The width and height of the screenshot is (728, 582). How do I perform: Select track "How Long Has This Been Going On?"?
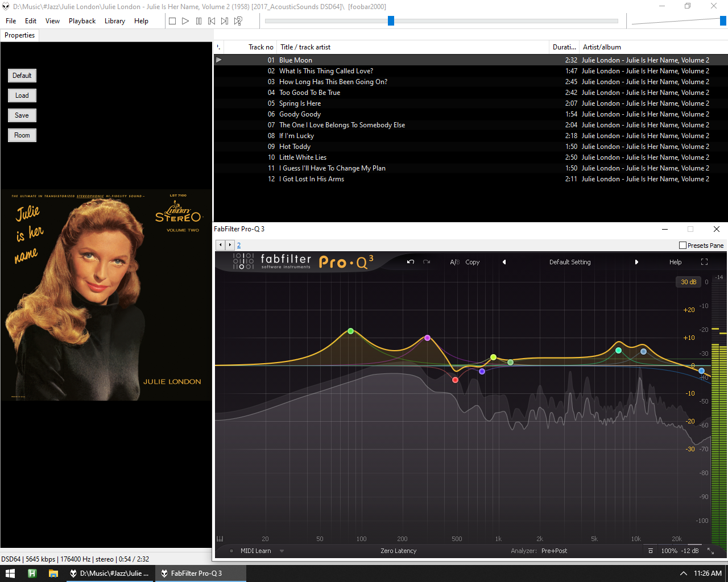pos(470,82)
